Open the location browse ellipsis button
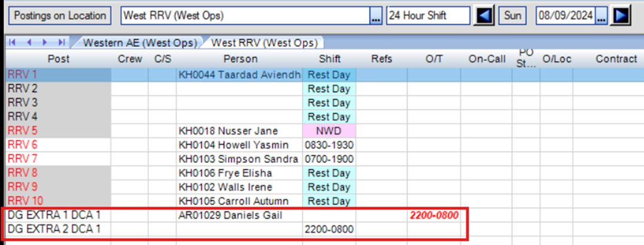The image size is (644, 245). click(x=376, y=17)
